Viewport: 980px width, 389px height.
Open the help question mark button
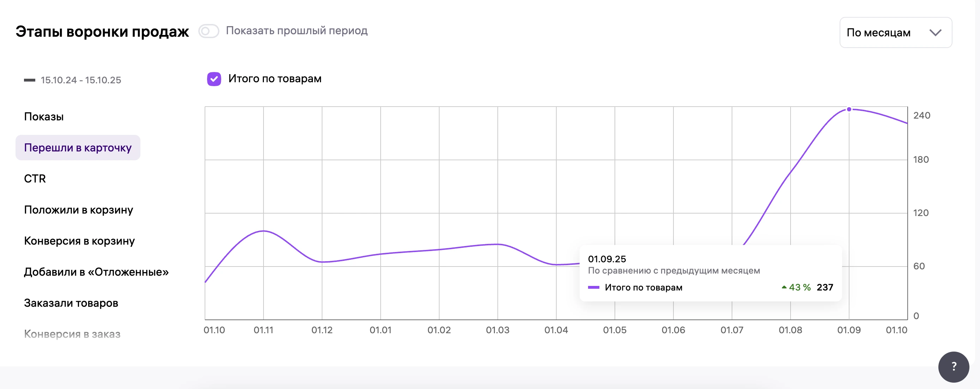(x=954, y=366)
